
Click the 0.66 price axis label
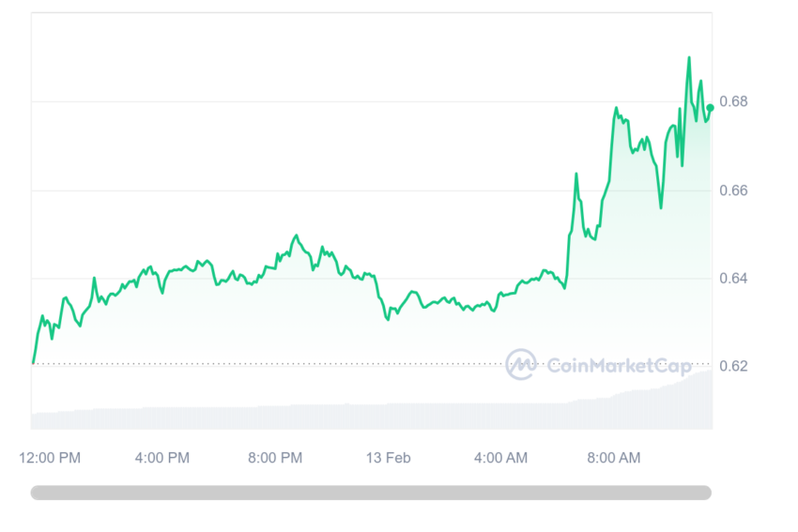pos(733,190)
